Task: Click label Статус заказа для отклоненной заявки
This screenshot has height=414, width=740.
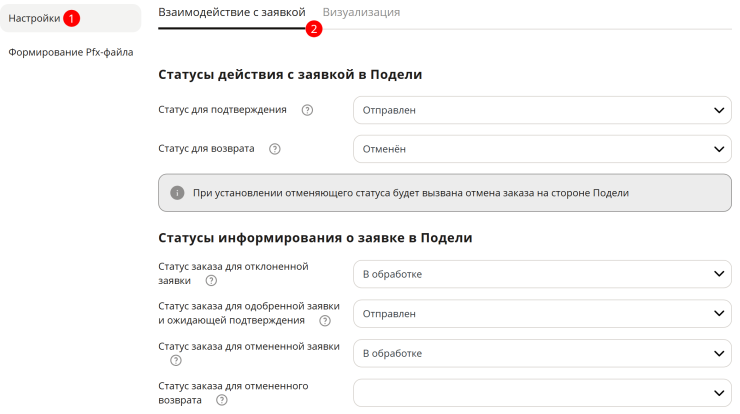Action: [x=233, y=273]
